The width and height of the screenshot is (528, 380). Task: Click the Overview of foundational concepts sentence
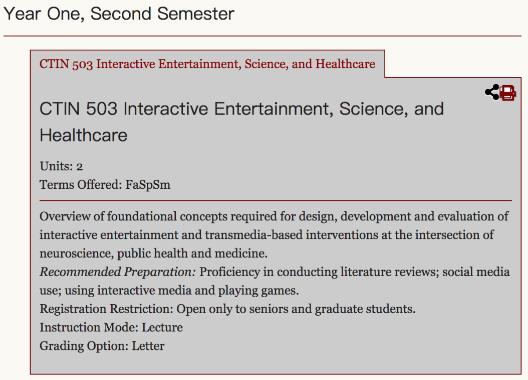(x=274, y=235)
